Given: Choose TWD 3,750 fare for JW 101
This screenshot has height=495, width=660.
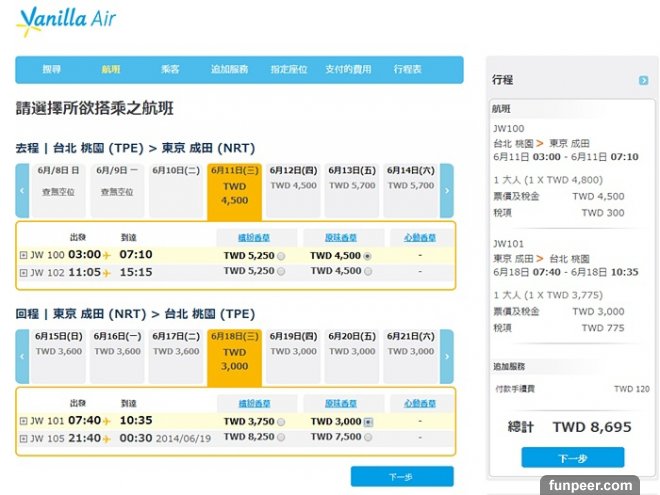Looking at the screenshot, I should (x=280, y=422).
